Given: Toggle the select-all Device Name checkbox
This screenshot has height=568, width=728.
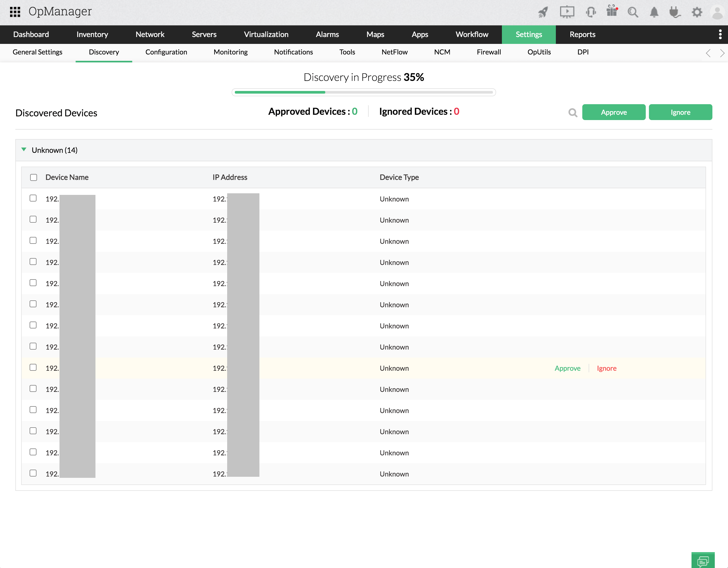Looking at the screenshot, I should point(34,177).
